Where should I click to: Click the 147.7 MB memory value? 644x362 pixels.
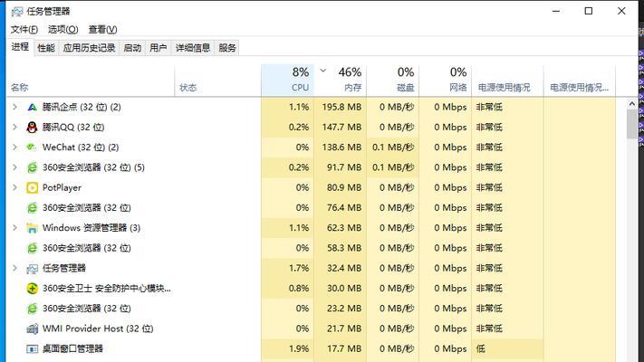[341, 128]
